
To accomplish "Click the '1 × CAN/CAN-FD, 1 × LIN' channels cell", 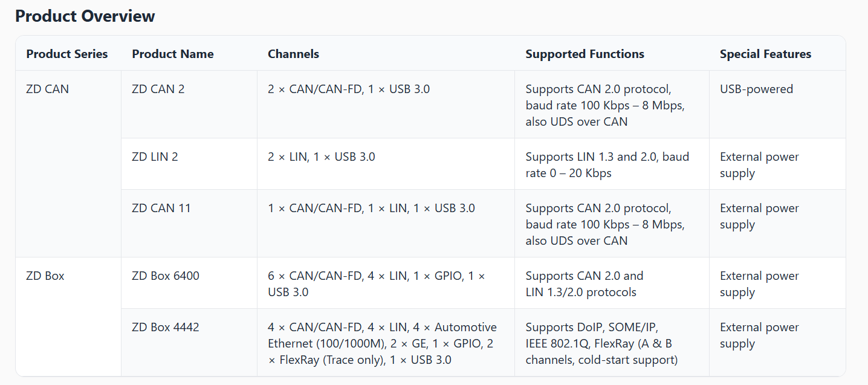I will (371, 208).
